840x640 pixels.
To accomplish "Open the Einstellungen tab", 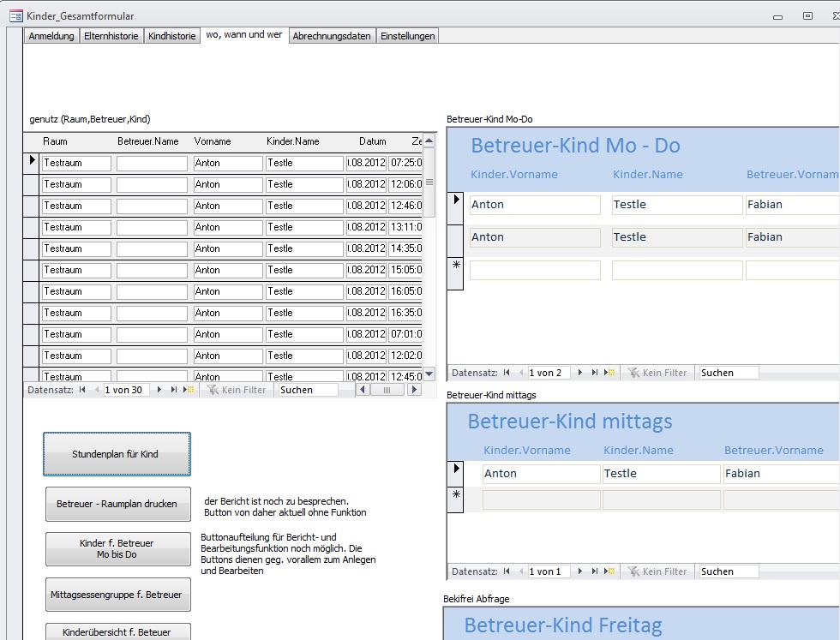I will (408, 36).
